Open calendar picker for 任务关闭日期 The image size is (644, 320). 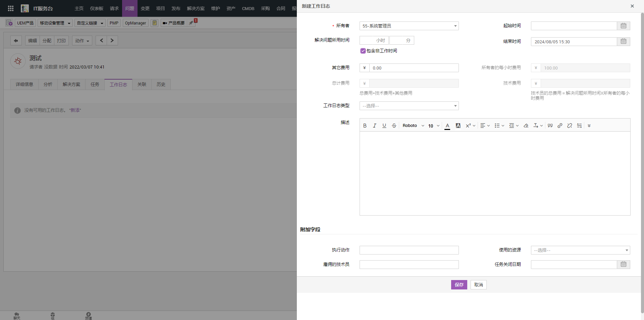coord(623,265)
